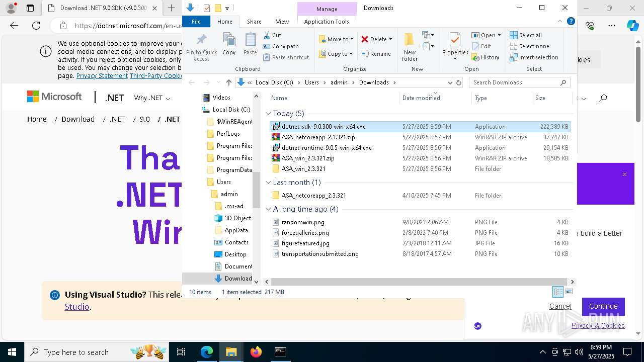
Task: Click the Copy ribbon icon
Action: 229,44
